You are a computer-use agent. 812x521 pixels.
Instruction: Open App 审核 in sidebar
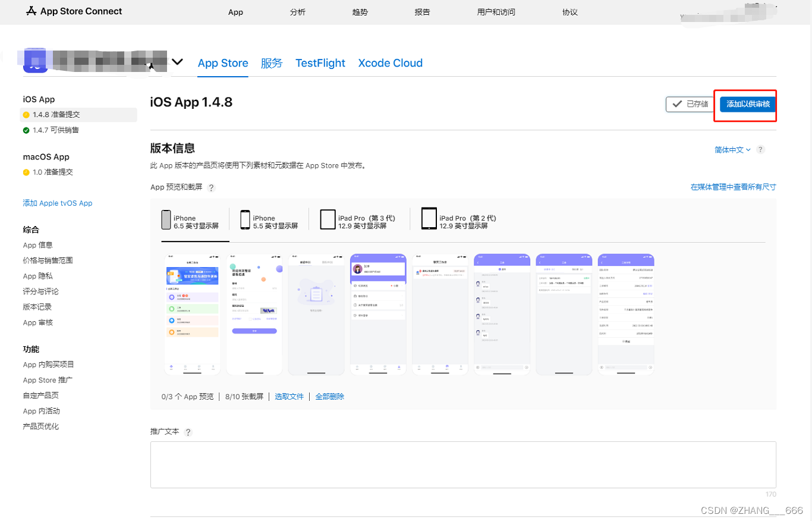[x=37, y=322]
